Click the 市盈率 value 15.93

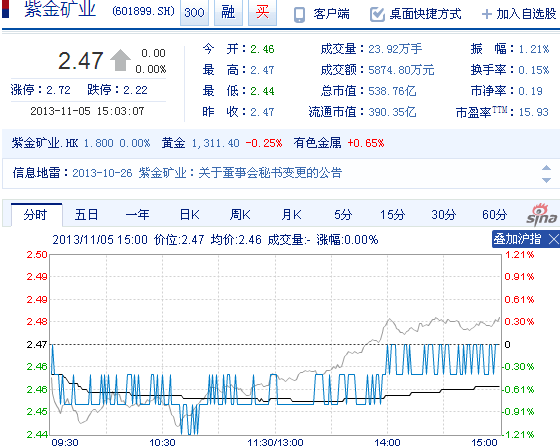tap(533, 112)
